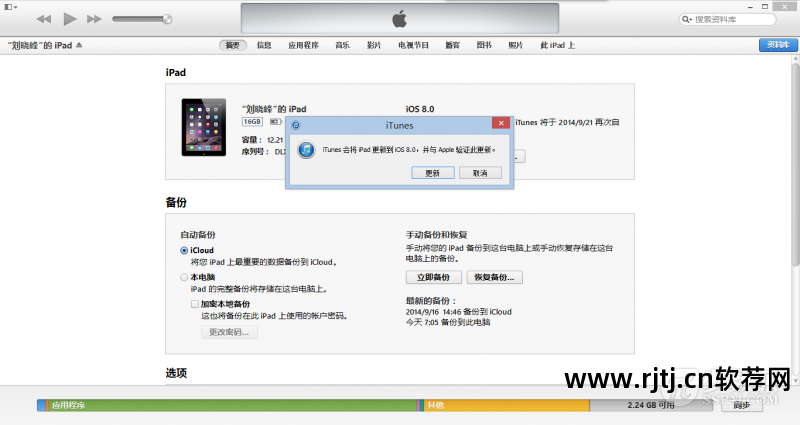Enable the 加密本地备份 checkbox
This screenshot has width=800, height=425.
(x=195, y=304)
